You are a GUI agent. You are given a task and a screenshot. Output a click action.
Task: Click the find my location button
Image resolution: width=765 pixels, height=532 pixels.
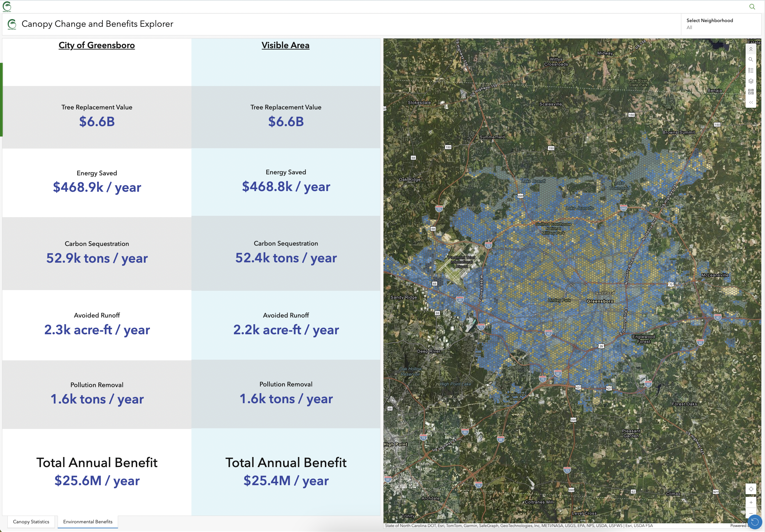[x=751, y=489]
